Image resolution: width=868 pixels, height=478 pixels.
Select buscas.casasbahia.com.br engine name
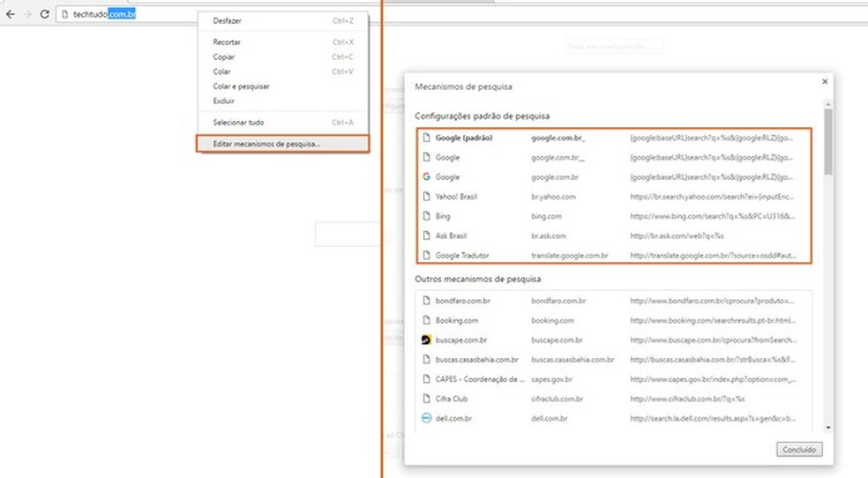(476, 360)
